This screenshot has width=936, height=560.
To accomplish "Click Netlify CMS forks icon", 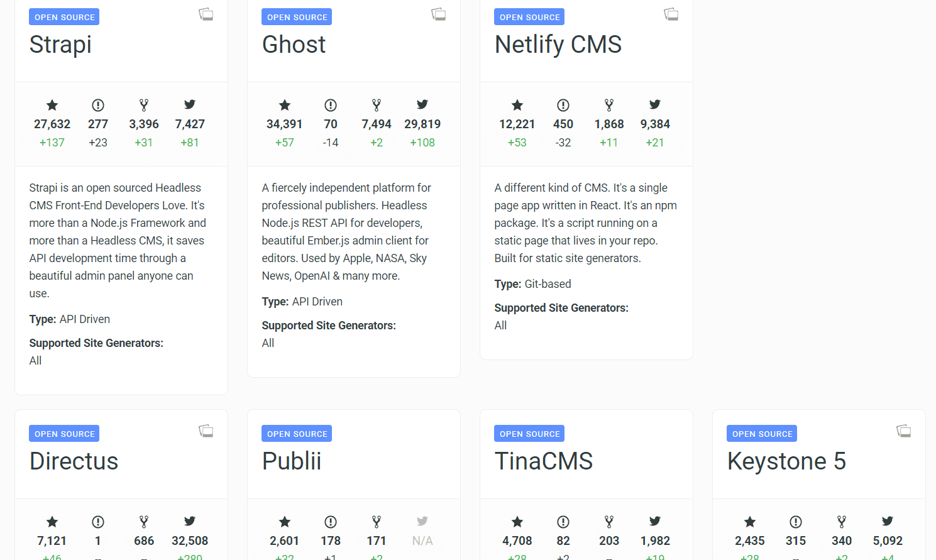I will (609, 105).
